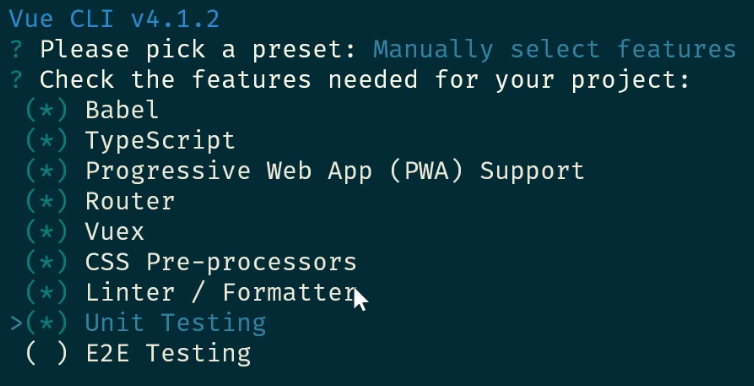Select the E2E Testing label
Viewport: 754px width, 386px height.
[x=168, y=353]
